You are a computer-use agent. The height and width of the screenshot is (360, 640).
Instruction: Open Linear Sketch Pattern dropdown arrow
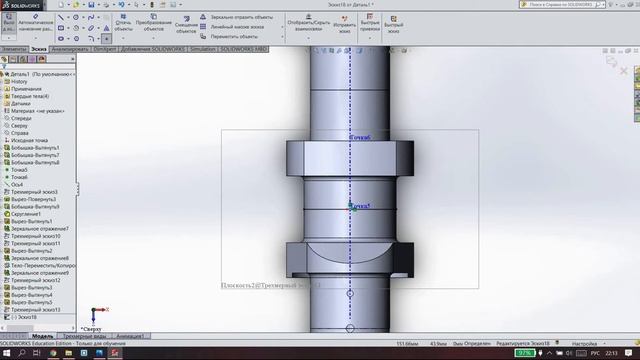pos(282,27)
